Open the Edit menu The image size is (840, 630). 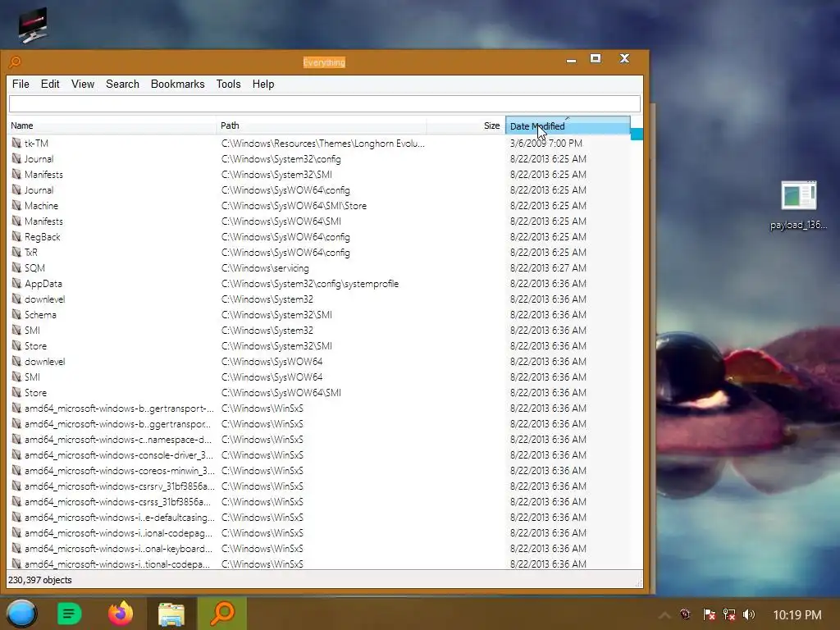[50, 84]
